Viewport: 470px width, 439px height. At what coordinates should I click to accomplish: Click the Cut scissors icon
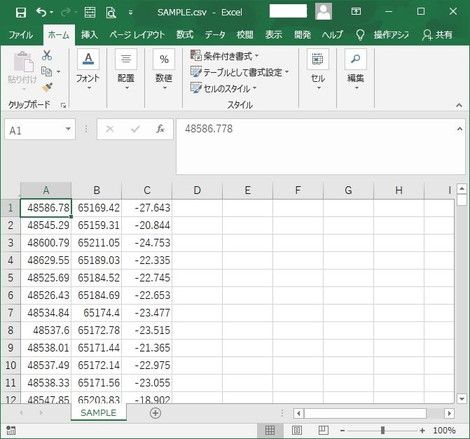(47, 55)
